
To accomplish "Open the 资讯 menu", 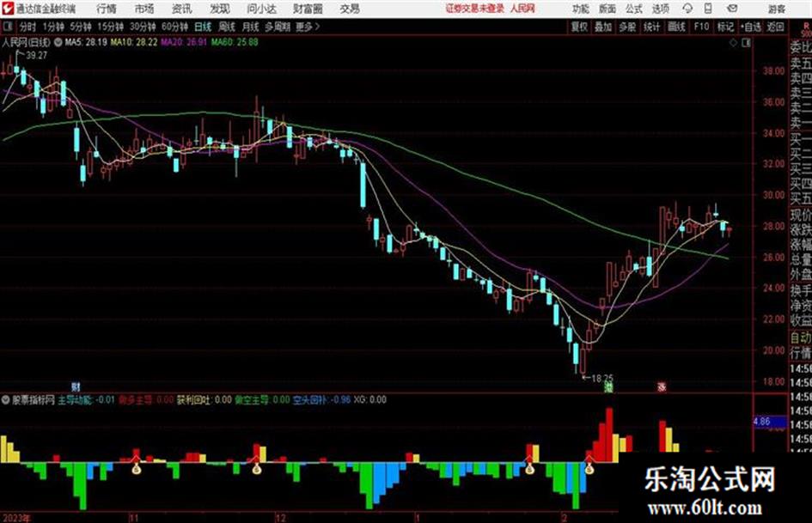I will (x=182, y=9).
